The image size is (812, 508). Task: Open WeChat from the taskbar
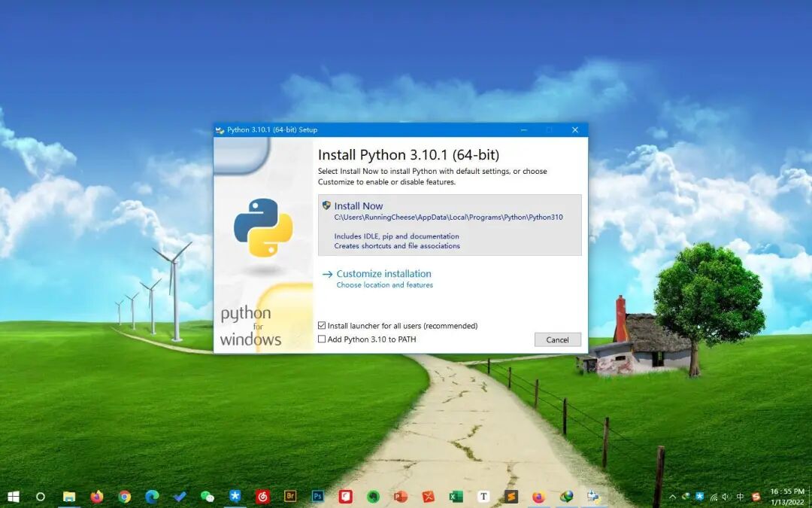pyautogui.click(x=208, y=497)
